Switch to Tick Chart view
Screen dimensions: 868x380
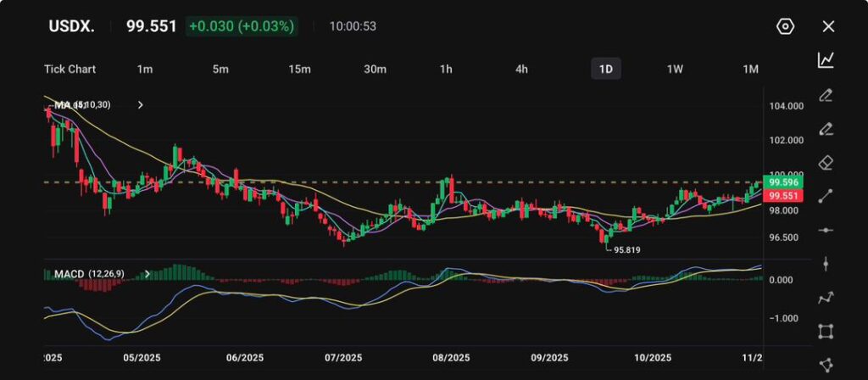pos(70,69)
